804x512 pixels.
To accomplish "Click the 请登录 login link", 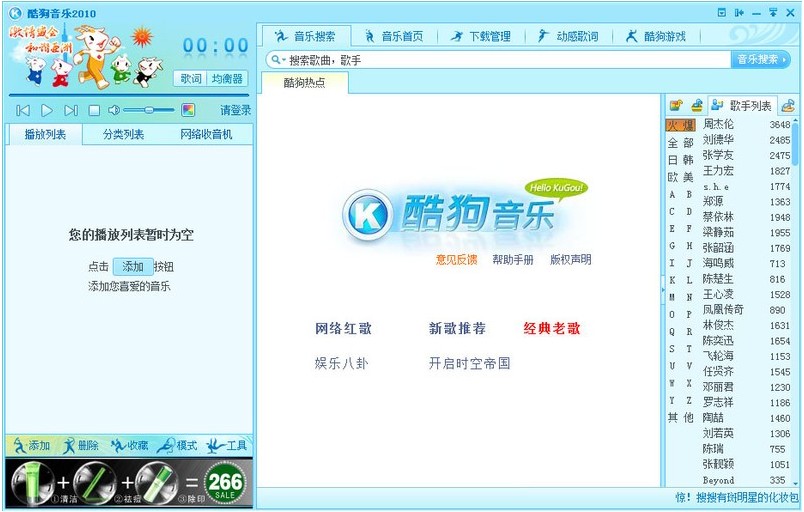I will (x=235, y=110).
